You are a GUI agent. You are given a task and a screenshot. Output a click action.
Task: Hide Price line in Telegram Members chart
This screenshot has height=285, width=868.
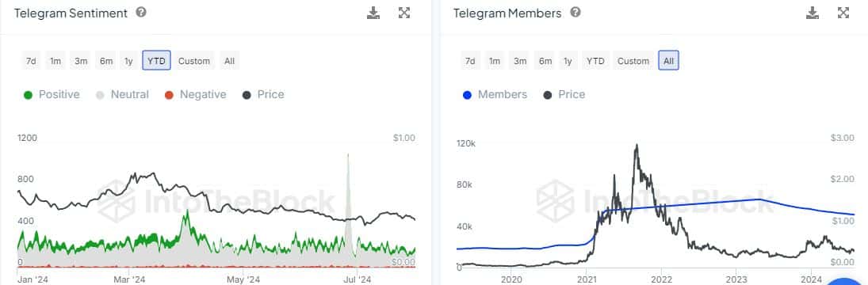(564, 94)
